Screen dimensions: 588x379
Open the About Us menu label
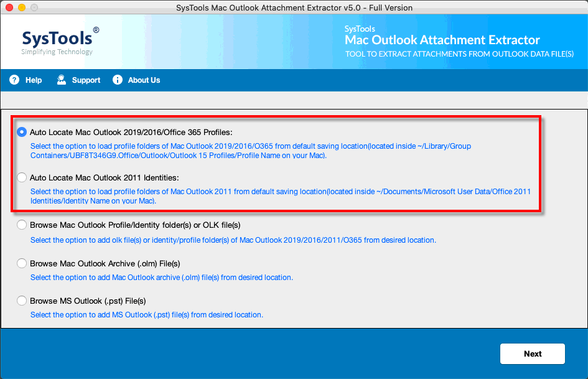pyautogui.click(x=144, y=80)
